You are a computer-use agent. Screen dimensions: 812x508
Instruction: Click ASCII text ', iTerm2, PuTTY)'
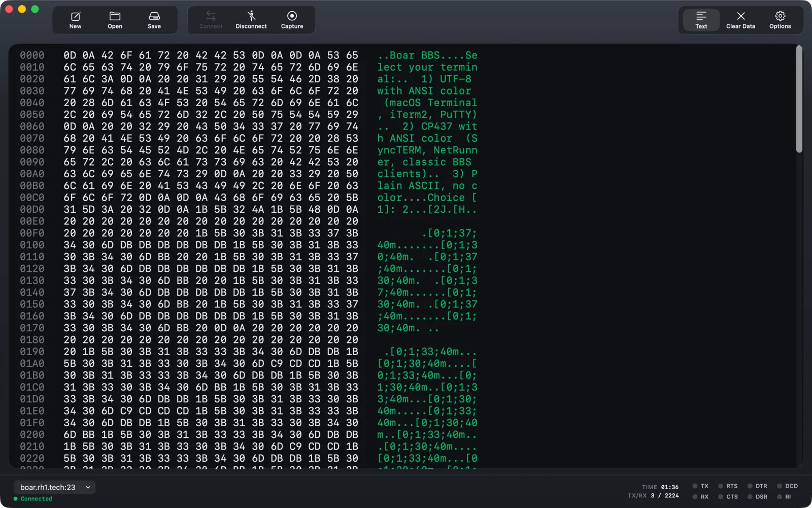[427, 114]
